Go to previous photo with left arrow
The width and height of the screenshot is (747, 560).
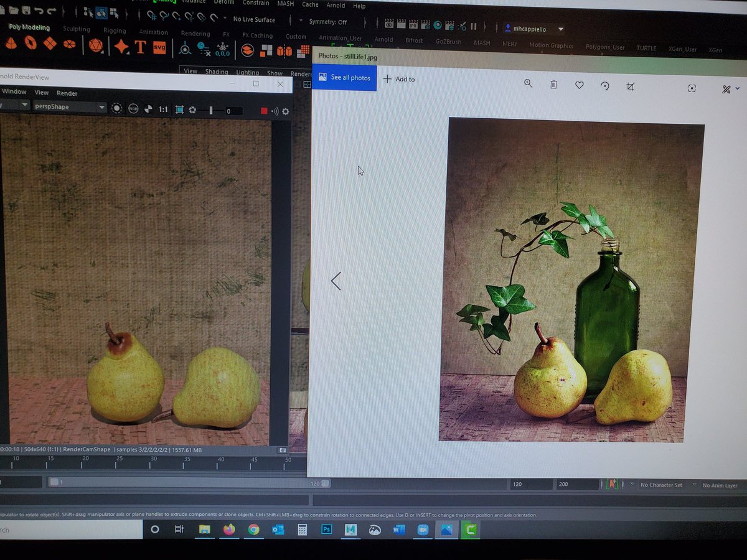point(336,281)
